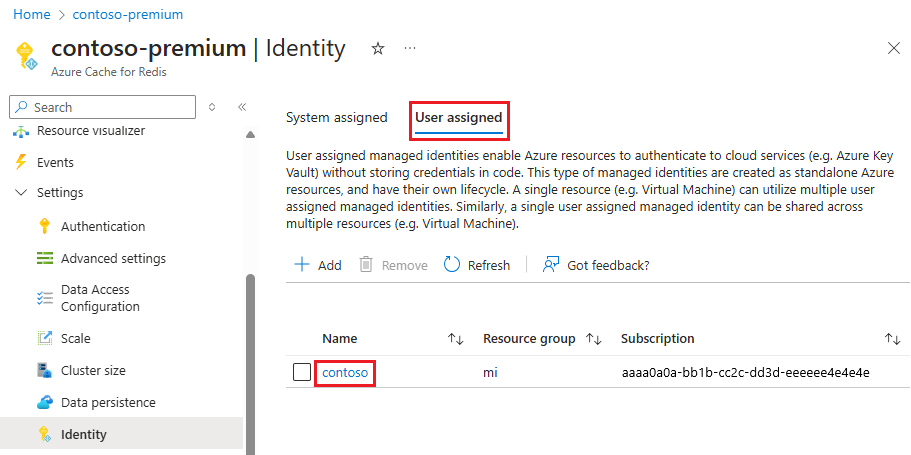Click the feedback person icon

(x=550, y=265)
